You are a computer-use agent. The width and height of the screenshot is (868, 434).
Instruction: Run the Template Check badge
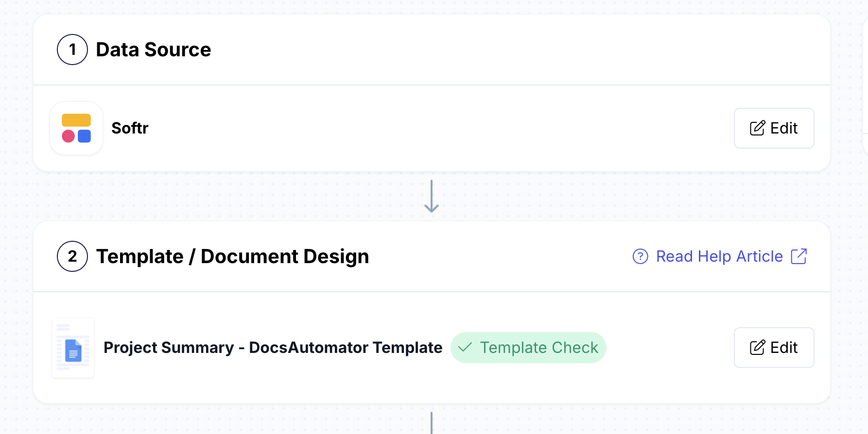(x=528, y=348)
